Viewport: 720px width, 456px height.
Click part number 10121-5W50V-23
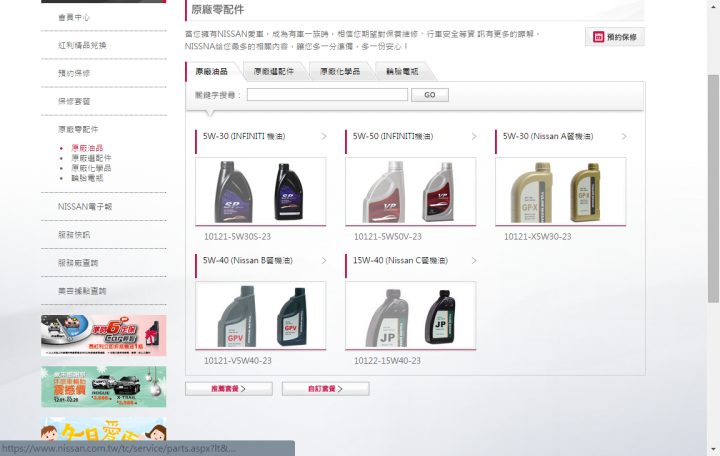(388, 237)
